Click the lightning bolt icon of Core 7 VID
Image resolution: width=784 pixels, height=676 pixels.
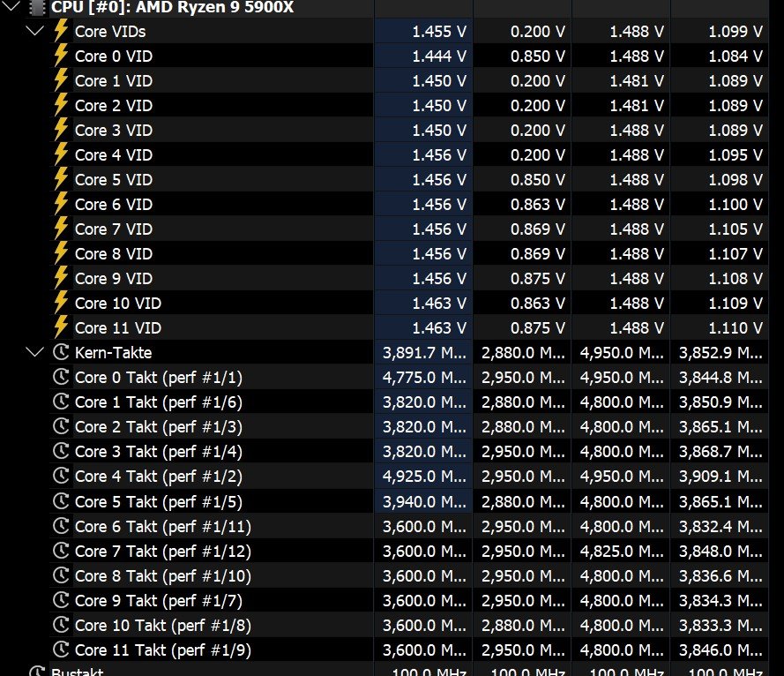61,229
